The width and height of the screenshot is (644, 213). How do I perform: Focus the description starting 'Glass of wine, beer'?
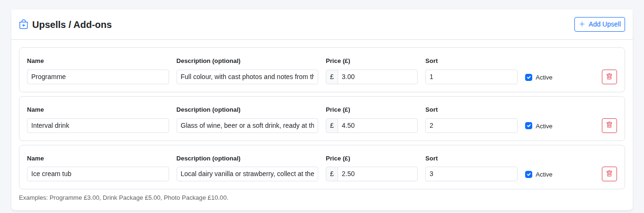pyautogui.click(x=247, y=125)
